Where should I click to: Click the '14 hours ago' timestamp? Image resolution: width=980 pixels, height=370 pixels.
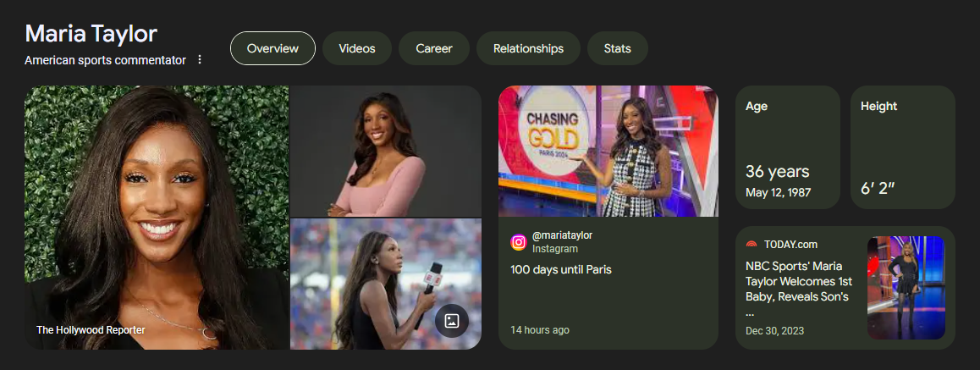540,329
